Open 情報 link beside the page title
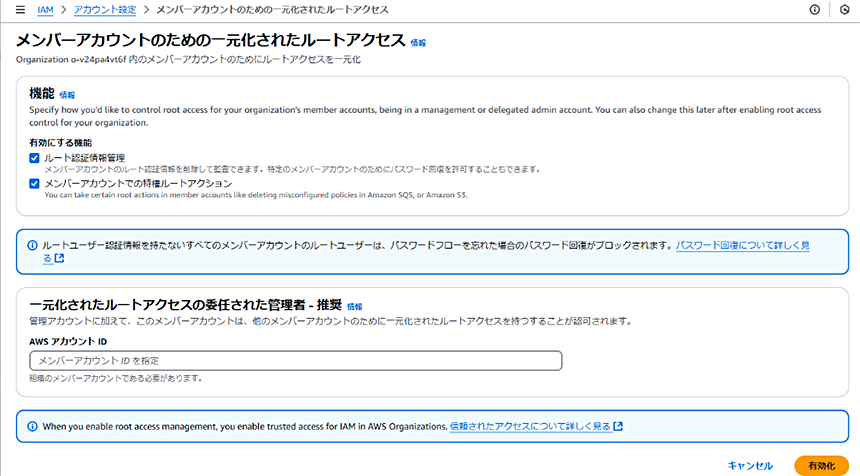Screen dimensions: 860x476 418,43
